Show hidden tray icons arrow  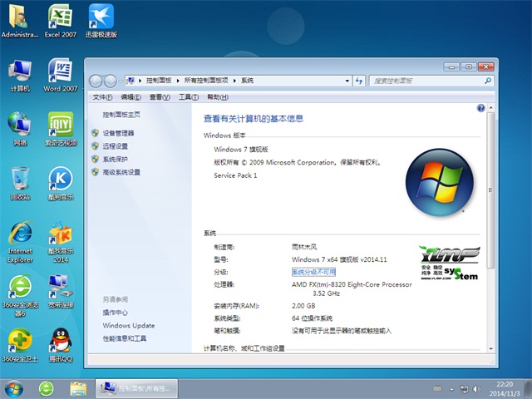point(451,389)
